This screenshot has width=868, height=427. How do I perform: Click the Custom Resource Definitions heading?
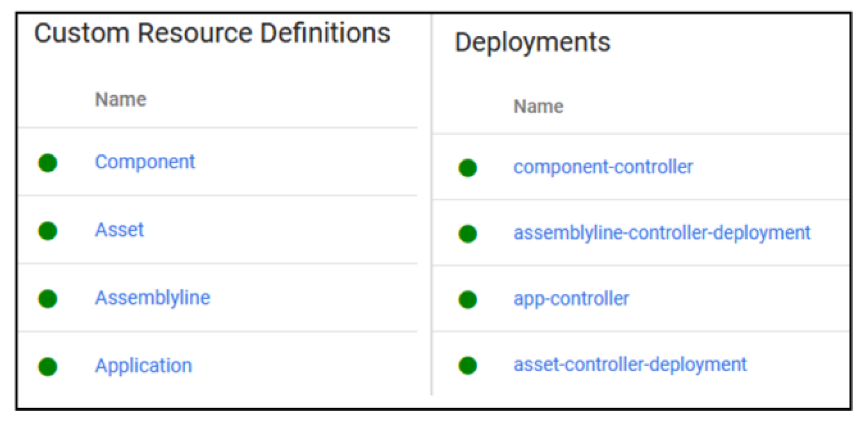(212, 33)
